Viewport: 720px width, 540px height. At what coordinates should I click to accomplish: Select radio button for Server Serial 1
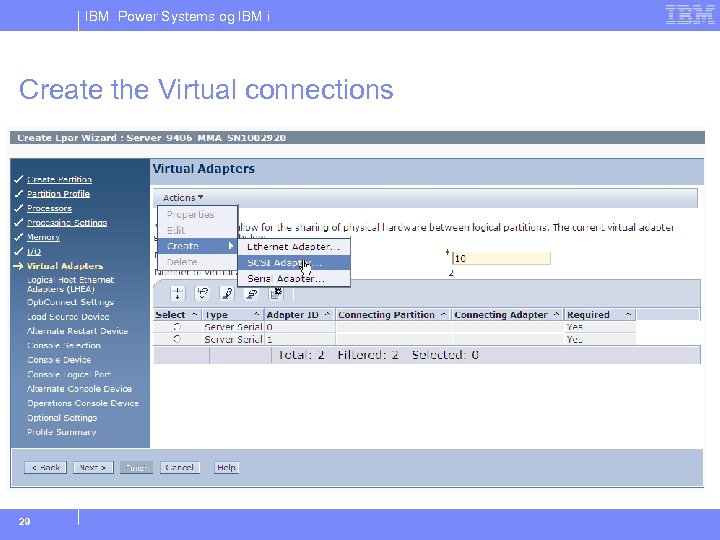click(177, 339)
